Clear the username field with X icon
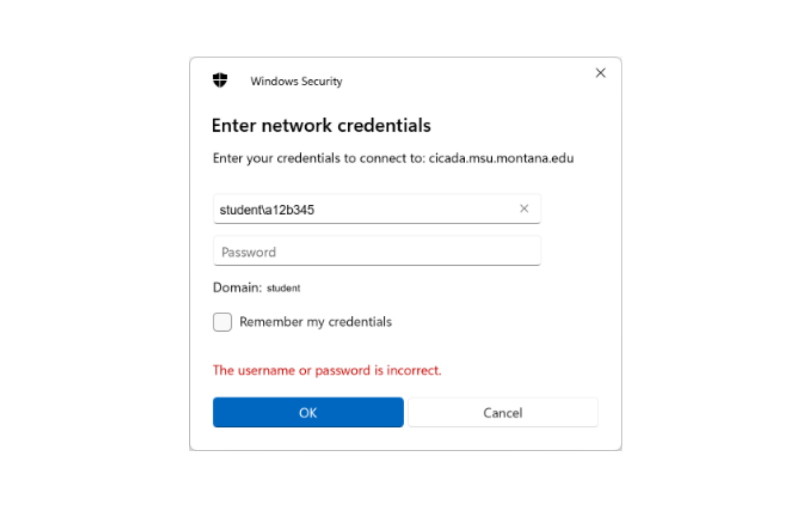 pyautogui.click(x=524, y=208)
